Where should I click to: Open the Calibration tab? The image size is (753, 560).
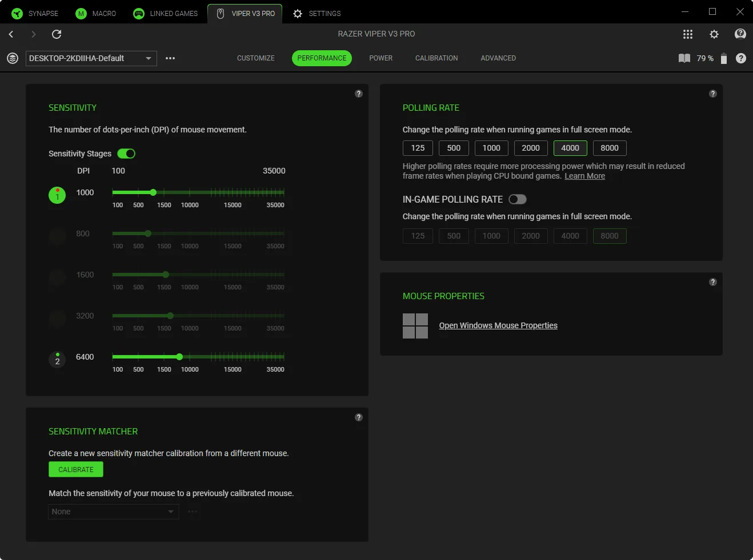click(x=436, y=58)
